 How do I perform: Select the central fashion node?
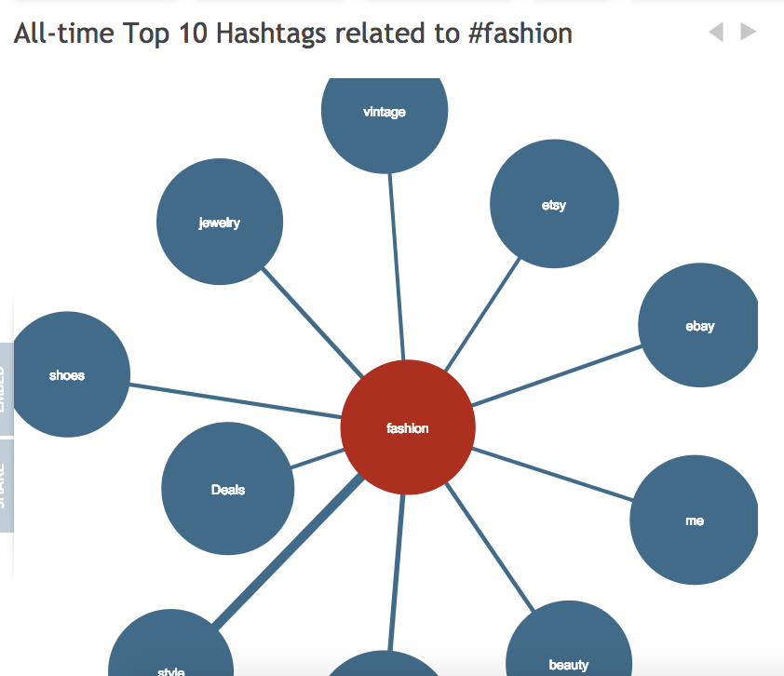click(x=408, y=427)
